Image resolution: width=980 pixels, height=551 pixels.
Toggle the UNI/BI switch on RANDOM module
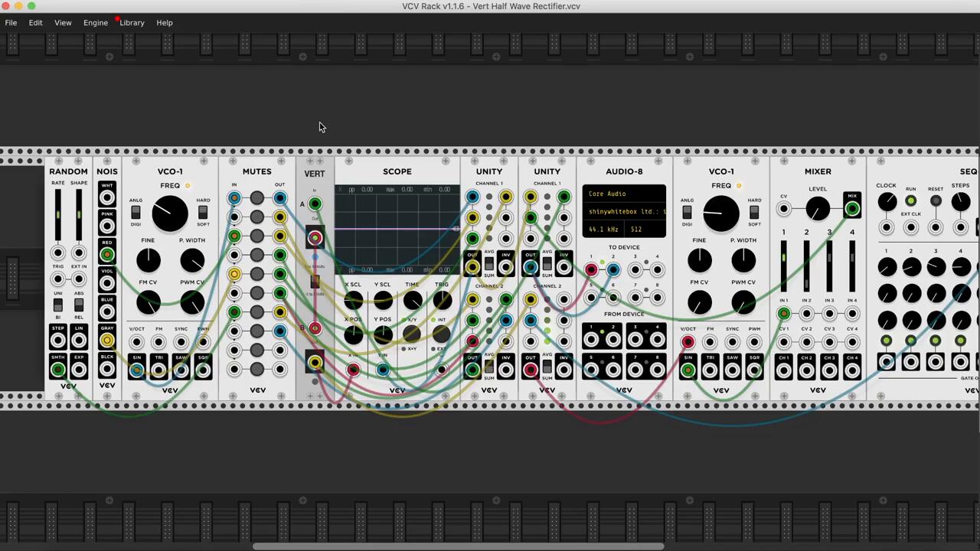tap(57, 305)
